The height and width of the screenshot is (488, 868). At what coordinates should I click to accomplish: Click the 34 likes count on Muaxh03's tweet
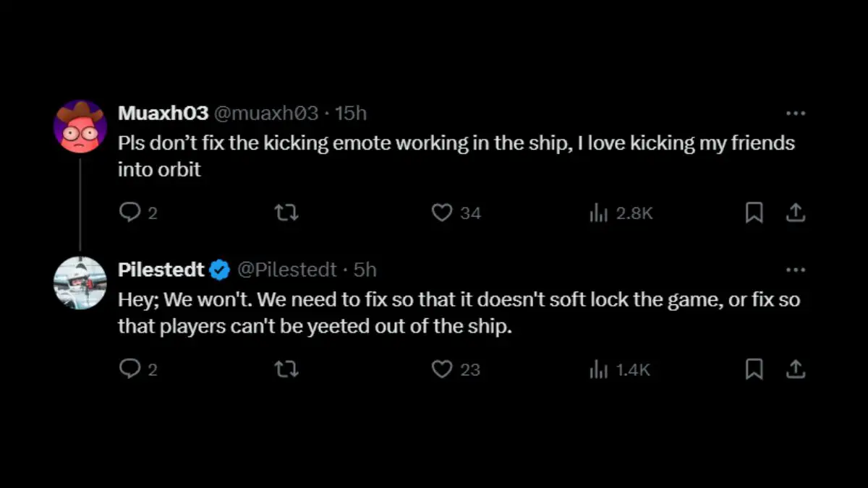469,213
